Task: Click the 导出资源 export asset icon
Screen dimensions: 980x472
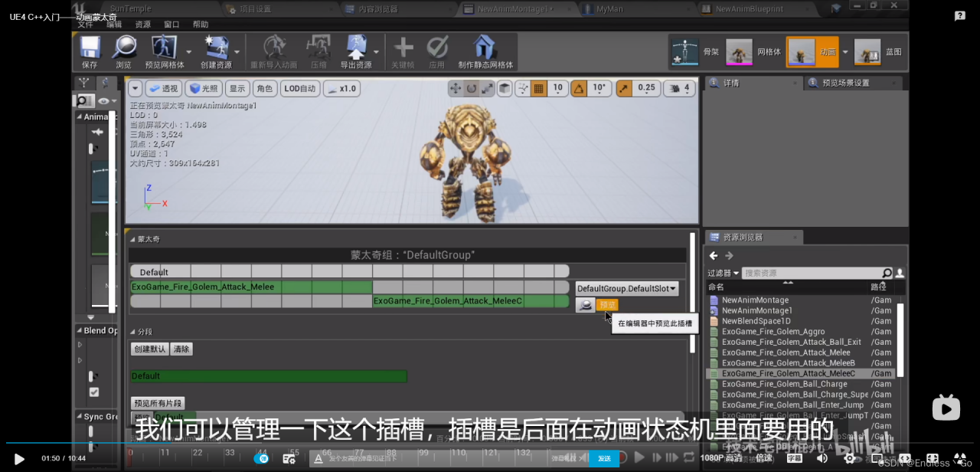Action: point(356,47)
